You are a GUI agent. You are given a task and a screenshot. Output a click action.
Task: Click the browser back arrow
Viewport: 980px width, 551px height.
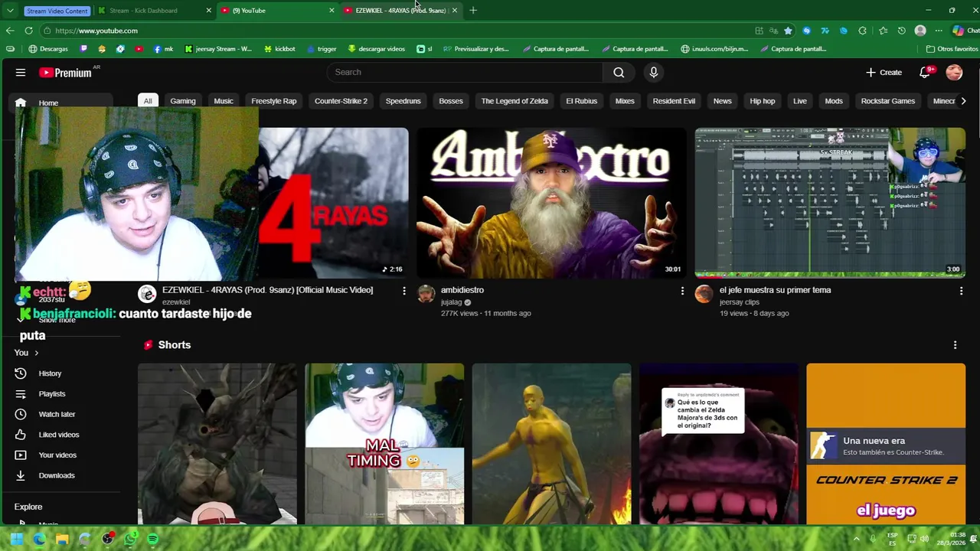click(10, 31)
